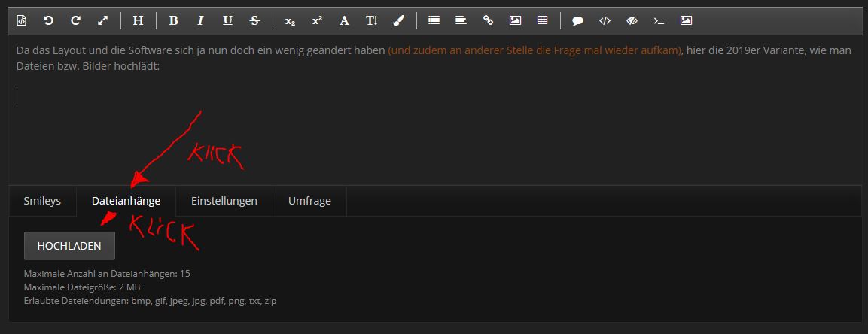Screen dimensions: 868x334
Task: Click the inline code terminal icon
Action: (x=659, y=21)
